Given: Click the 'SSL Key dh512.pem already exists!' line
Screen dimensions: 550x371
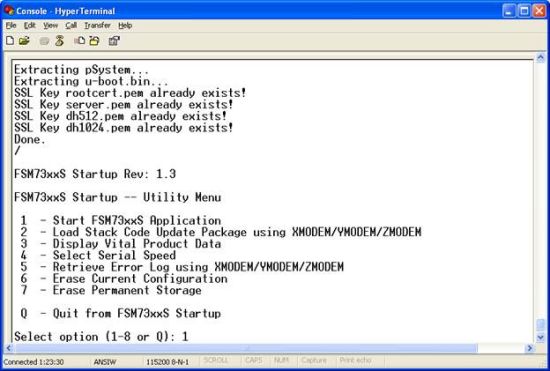Looking at the screenshot, I should coord(120,116).
